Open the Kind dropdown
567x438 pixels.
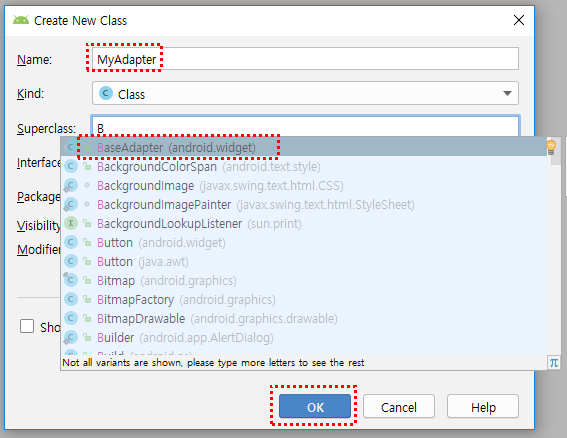(x=305, y=93)
